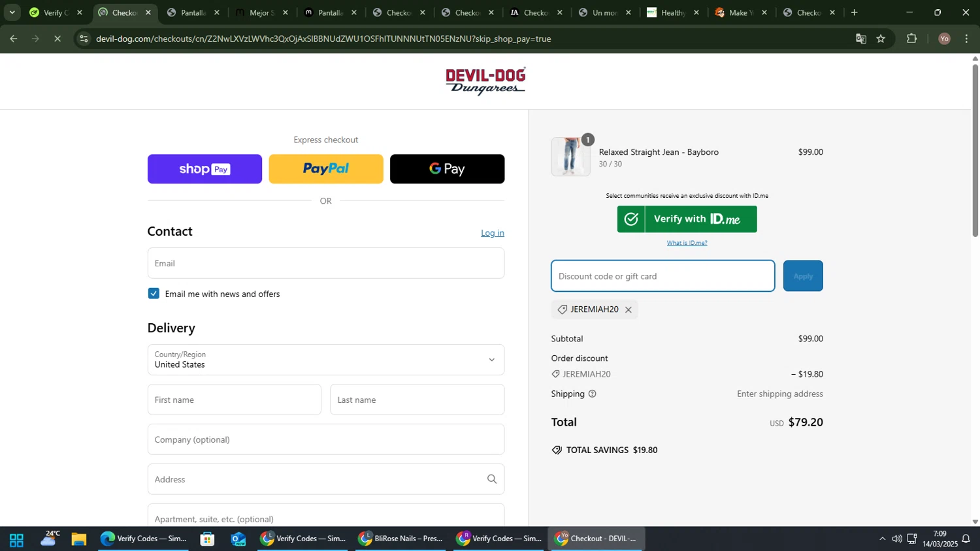Screen dimensions: 980x551
Task: Switch to the Healthy tab
Action: click(672, 12)
